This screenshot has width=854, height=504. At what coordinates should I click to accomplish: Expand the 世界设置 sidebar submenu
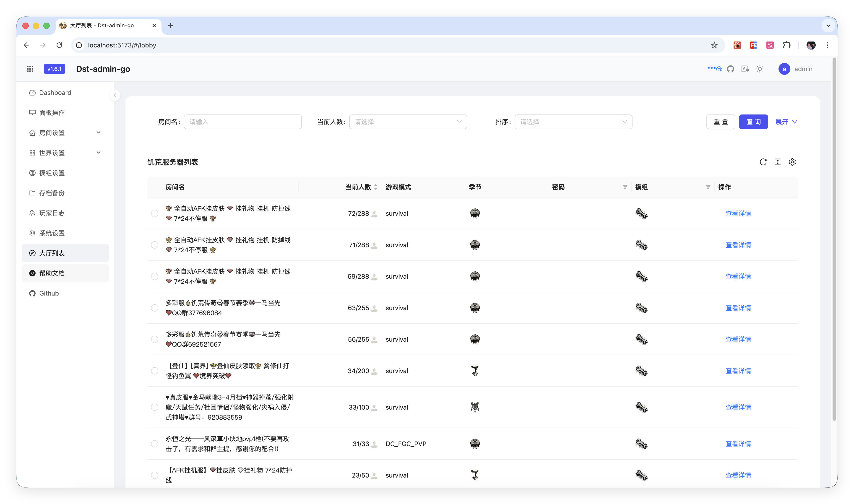coord(65,153)
